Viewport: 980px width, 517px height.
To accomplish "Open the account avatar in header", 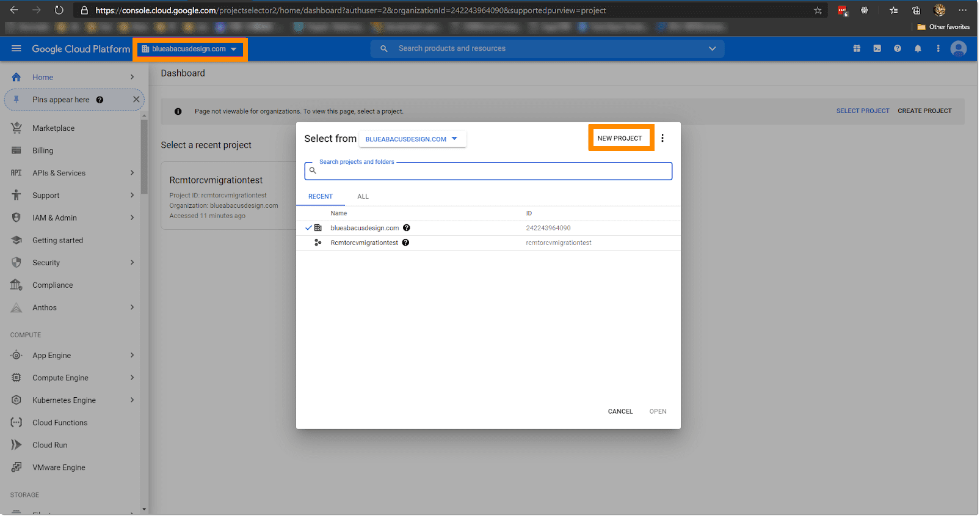I will coord(958,49).
